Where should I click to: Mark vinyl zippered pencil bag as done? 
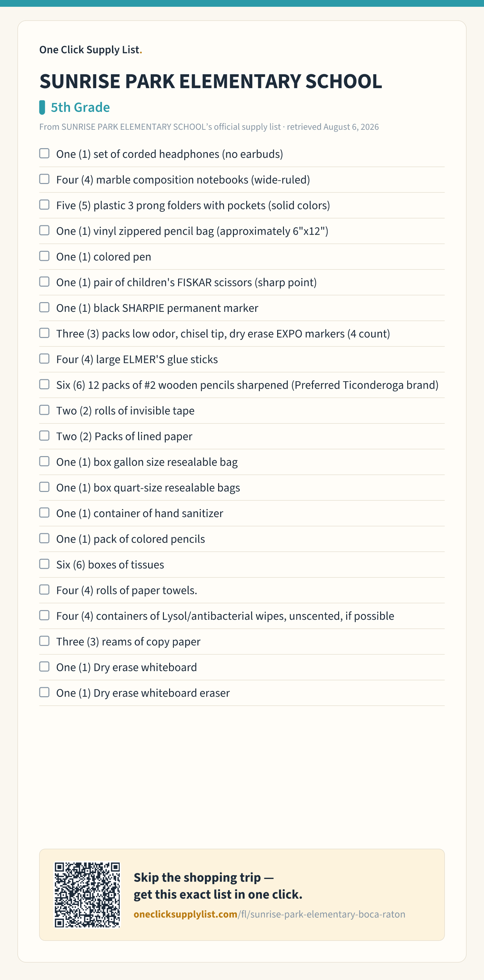(x=45, y=230)
